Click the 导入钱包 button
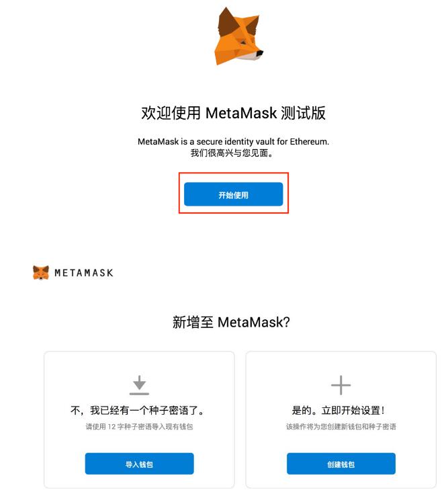448x496 pixels. (x=139, y=464)
